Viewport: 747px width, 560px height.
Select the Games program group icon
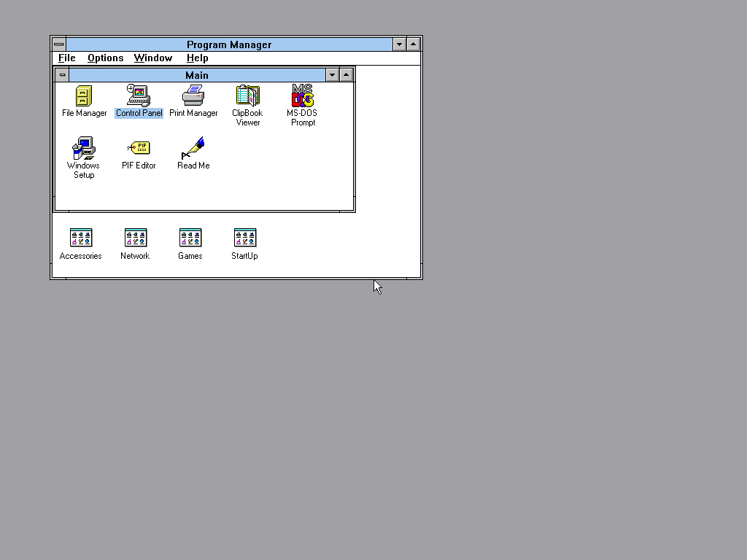pyautogui.click(x=190, y=238)
